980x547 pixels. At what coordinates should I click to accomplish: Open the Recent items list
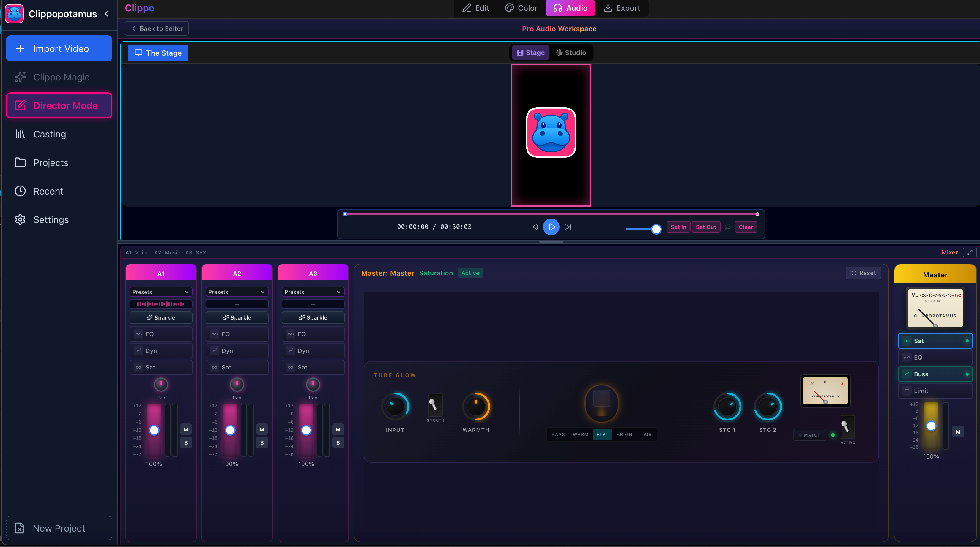(59, 191)
